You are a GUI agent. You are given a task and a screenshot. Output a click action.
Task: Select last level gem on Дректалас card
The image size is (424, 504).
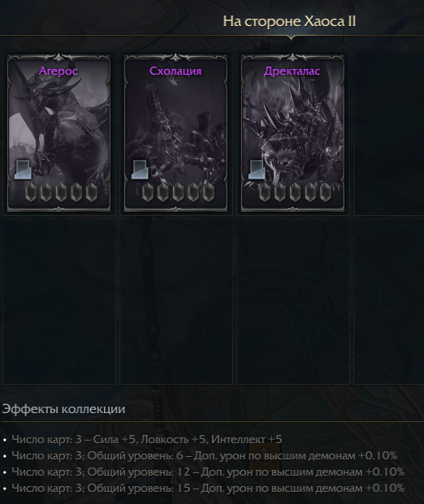click(x=326, y=192)
